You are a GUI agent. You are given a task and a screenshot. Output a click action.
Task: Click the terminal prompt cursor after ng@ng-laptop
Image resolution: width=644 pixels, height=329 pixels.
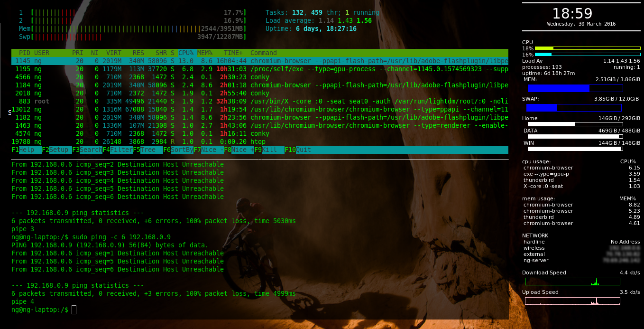(74, 310)
